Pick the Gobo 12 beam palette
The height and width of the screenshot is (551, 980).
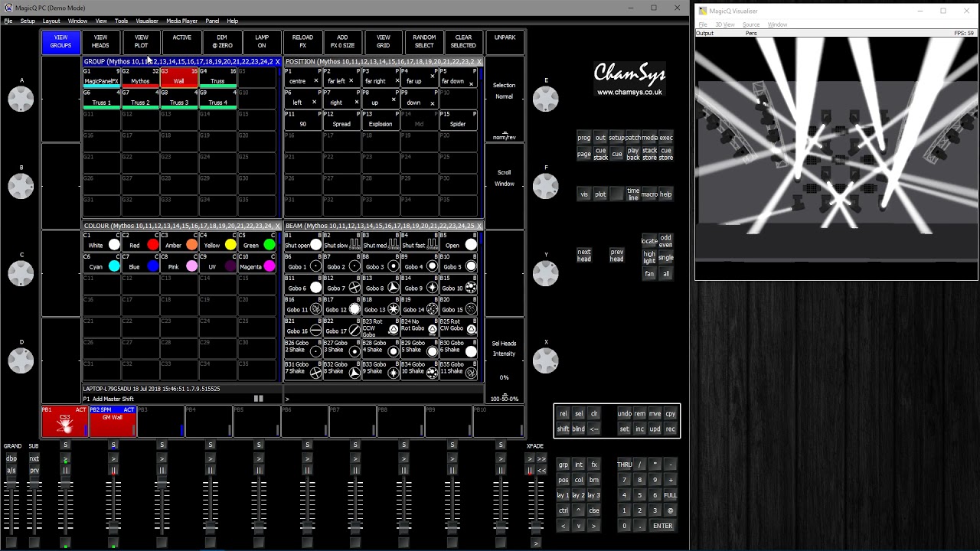[342, 305]
